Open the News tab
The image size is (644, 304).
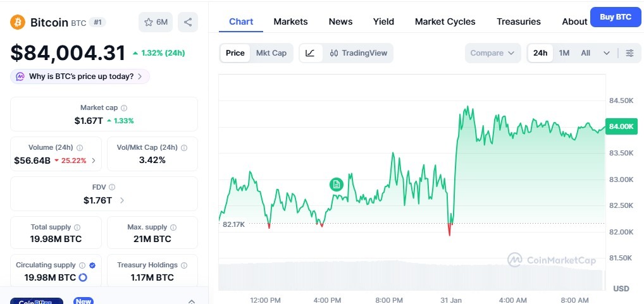coord(340,21)
